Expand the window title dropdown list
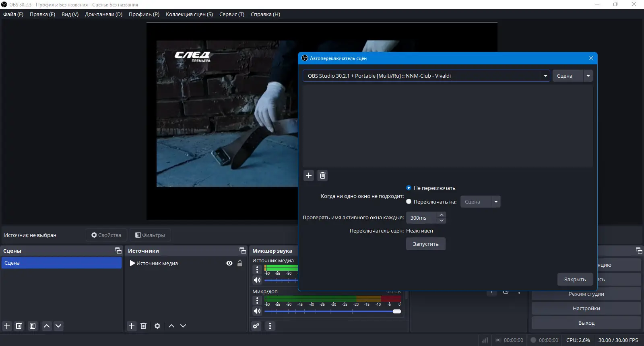This screenshot has width=644, height=346. click(545, 76)
